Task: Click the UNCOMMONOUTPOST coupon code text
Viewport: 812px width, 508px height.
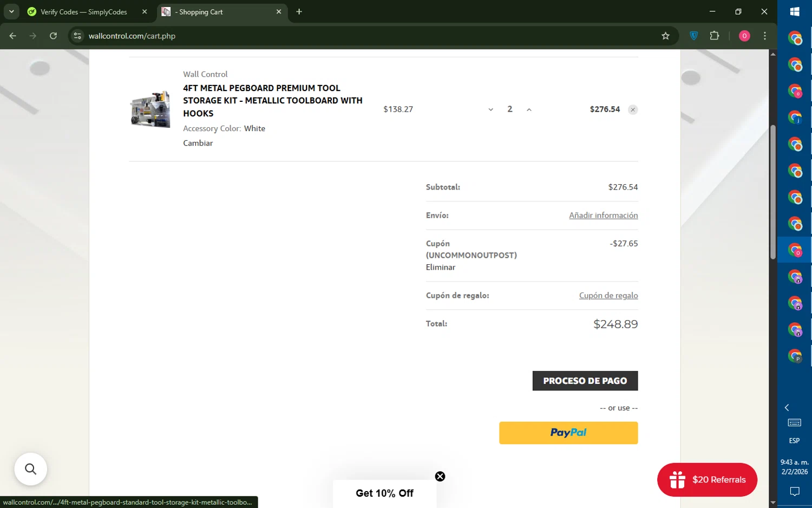Action: (x=472, y=255)
